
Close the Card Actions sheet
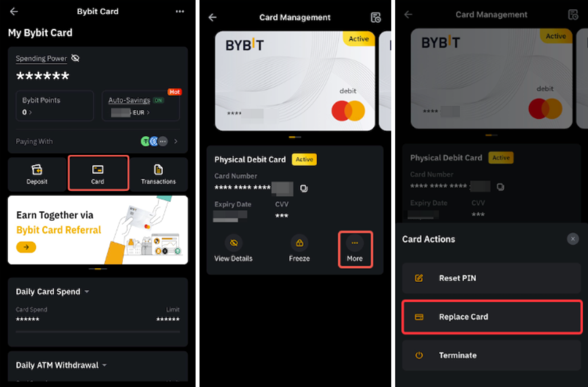point(573,239)
